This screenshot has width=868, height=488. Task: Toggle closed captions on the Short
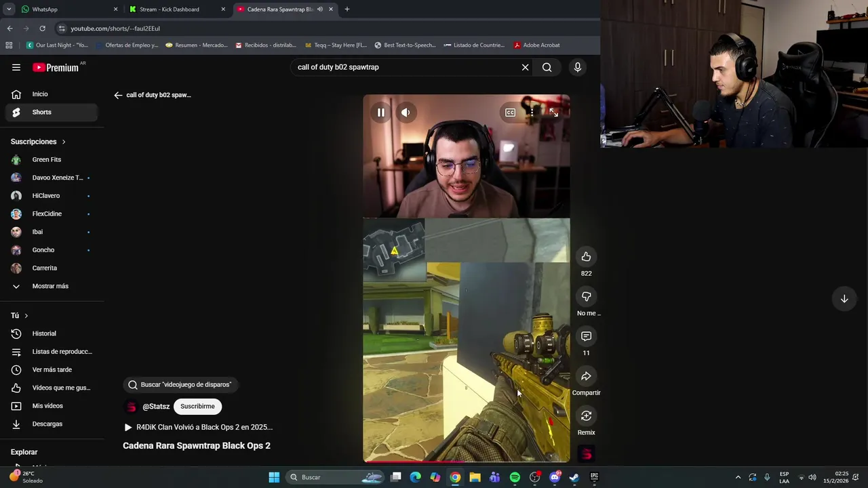(510, 113)
